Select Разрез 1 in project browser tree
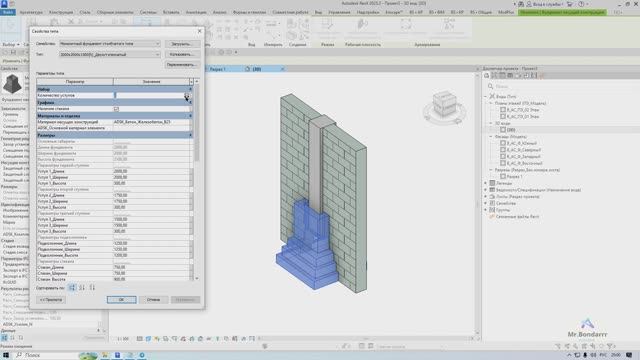This screenshot has width=640, height=360. [514, 177]
